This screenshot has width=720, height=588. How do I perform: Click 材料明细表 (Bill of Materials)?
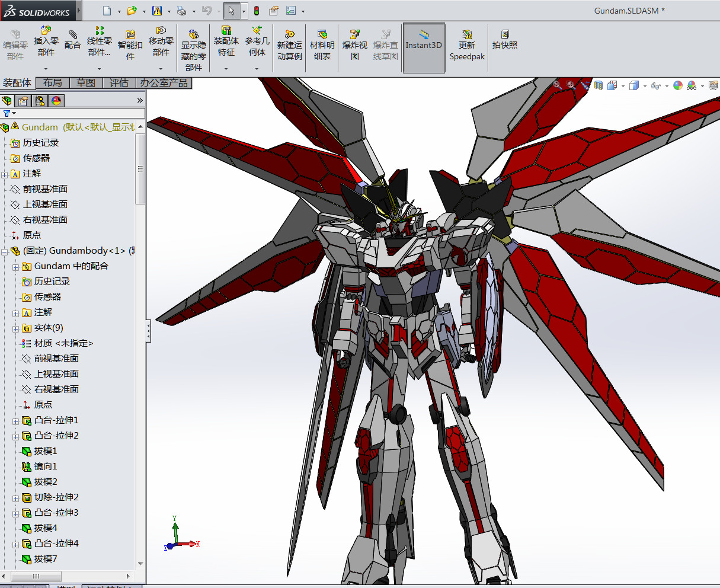pyautogui.click(x=322, y=44)
